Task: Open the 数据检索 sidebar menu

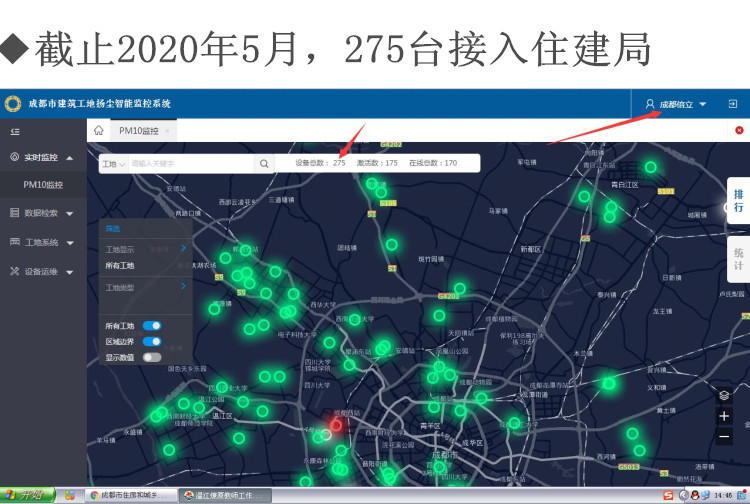Action: (43, 213)
